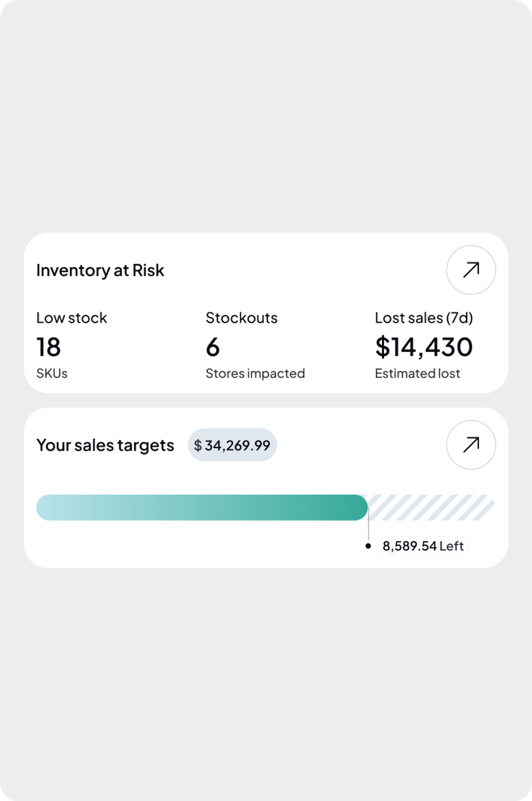Click the 6 stockouts number
Image resolution: width=532 pixels, height=801 pixels.
pos(213,347)
